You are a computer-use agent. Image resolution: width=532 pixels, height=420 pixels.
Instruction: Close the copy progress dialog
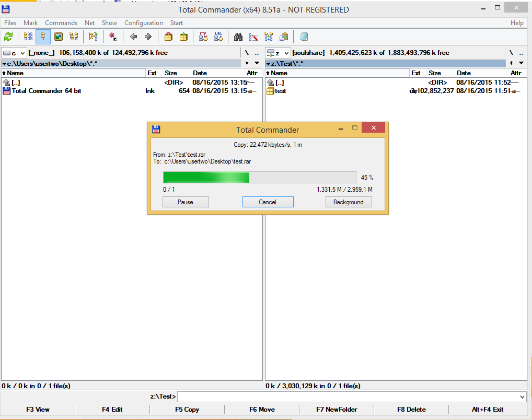[x=373, y=128]
